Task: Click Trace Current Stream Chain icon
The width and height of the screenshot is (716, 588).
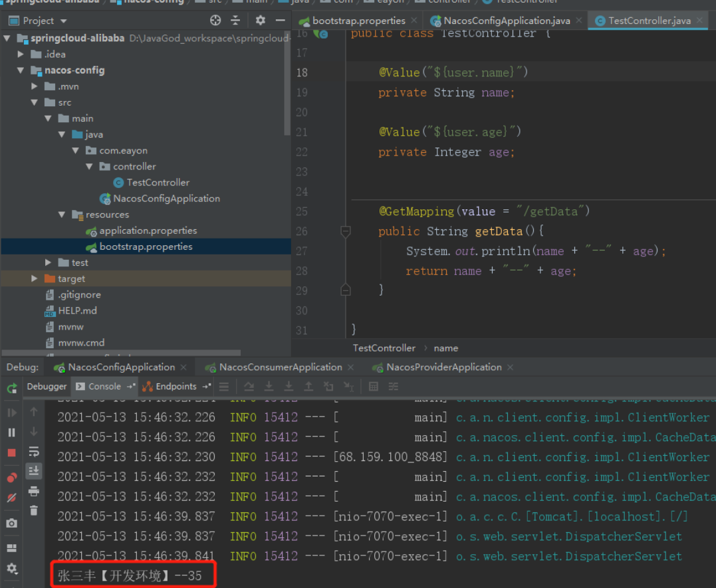Action: (x=393, y=387)
